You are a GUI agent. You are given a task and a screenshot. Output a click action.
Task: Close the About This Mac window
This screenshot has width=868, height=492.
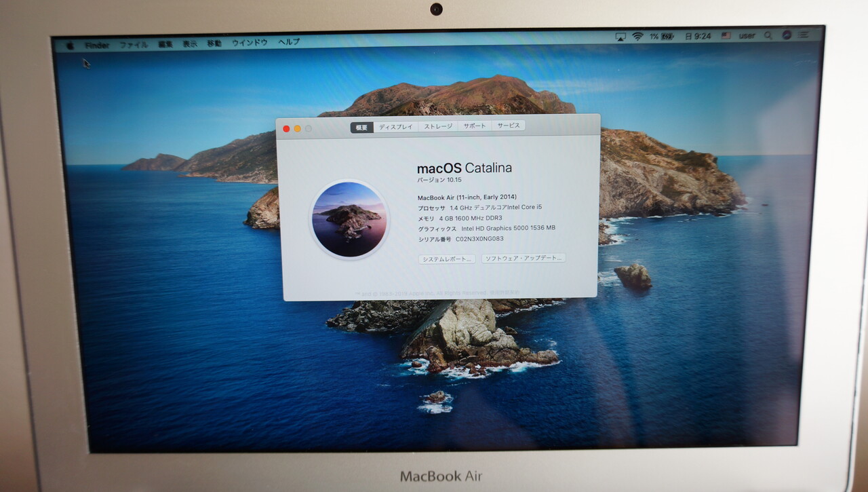(286, 129)
